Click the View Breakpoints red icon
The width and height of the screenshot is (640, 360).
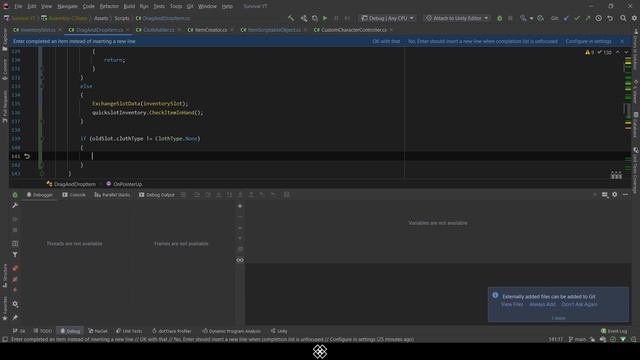point(15,268)
